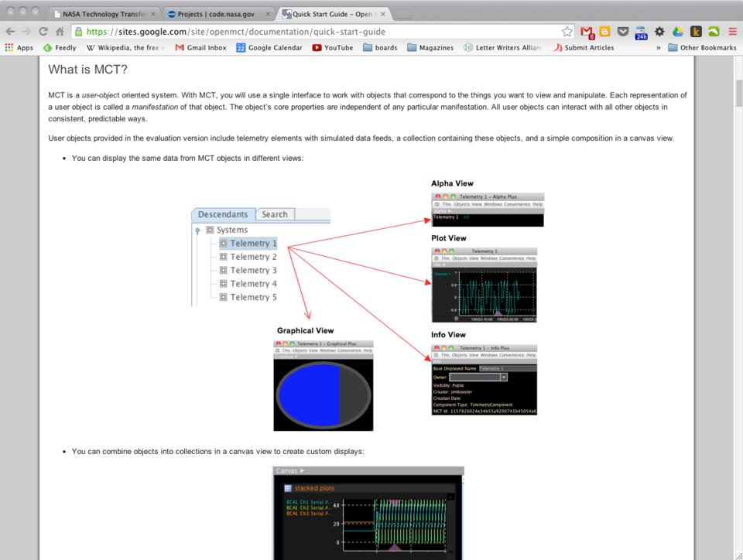Click the 'What is MCT?' heading

click(x=87, y=70)
